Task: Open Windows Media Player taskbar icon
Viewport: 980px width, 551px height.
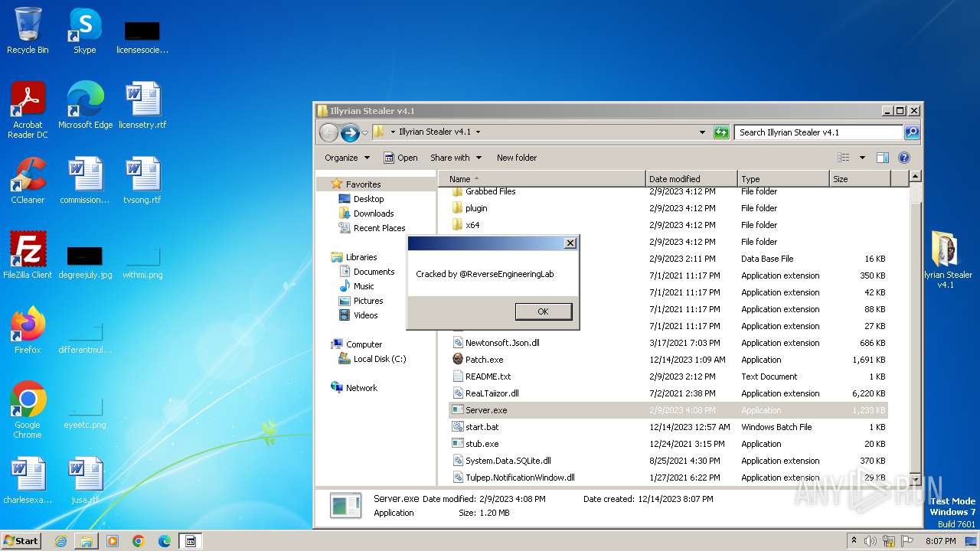Action: [113, 541]
